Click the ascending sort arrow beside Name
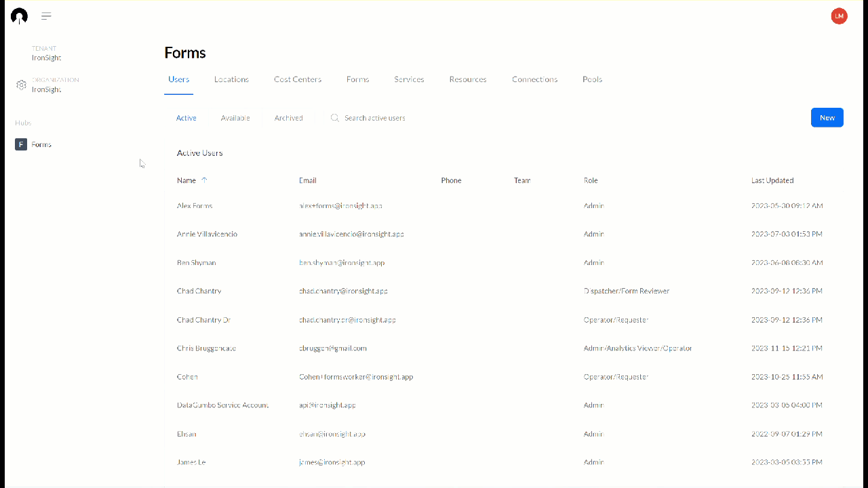Screen dimensions: 868x488 tap(205, 180)
